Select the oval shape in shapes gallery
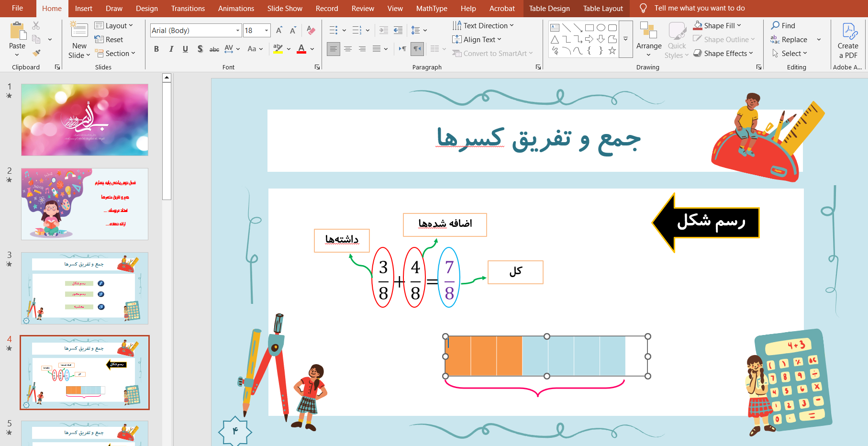The height and width of the screenshot is (446, 868). (x=601, y=28)
